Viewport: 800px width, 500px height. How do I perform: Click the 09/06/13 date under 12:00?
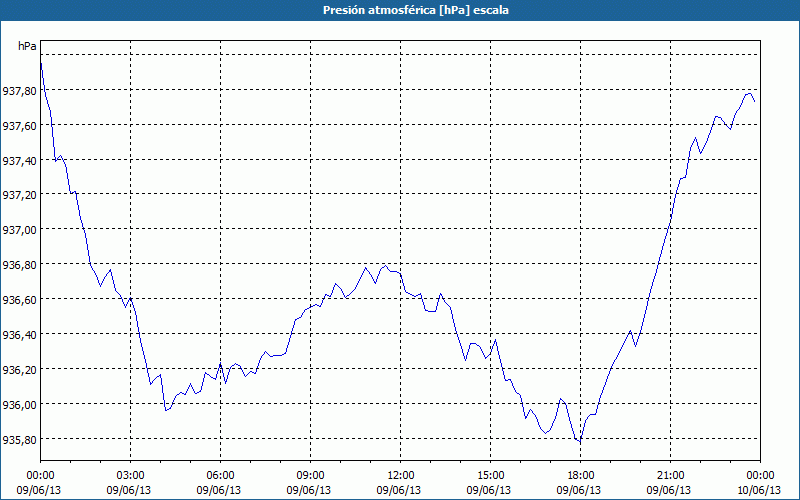tap(399, 490)
